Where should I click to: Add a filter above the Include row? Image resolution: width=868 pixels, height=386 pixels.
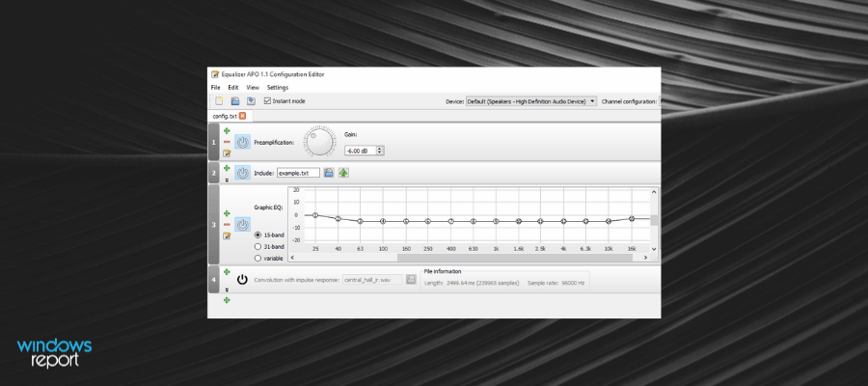pos(227,167)
